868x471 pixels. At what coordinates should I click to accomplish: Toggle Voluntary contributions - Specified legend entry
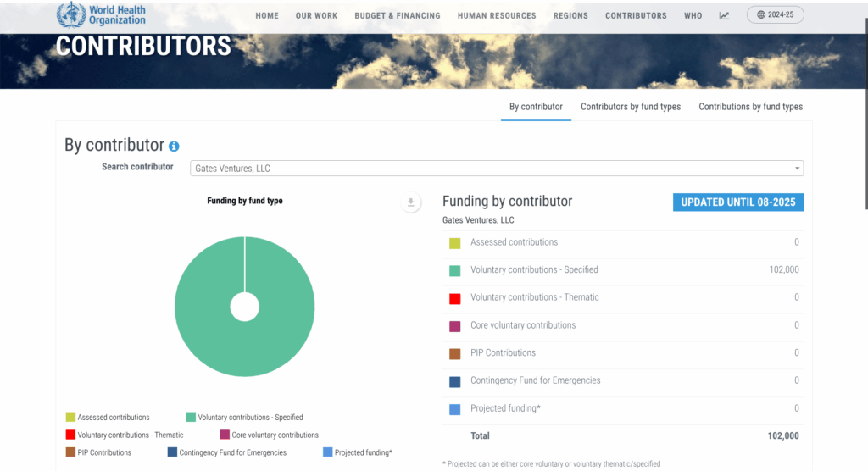(244, 417)
